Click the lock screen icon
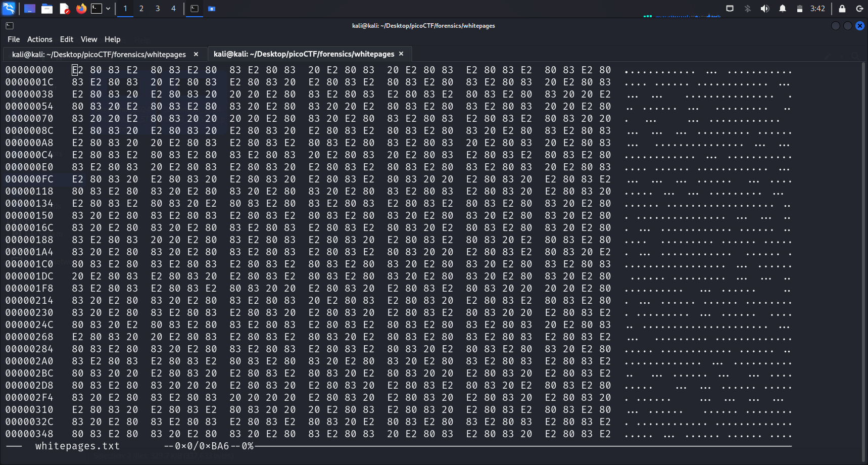 [x=842, y=9]
